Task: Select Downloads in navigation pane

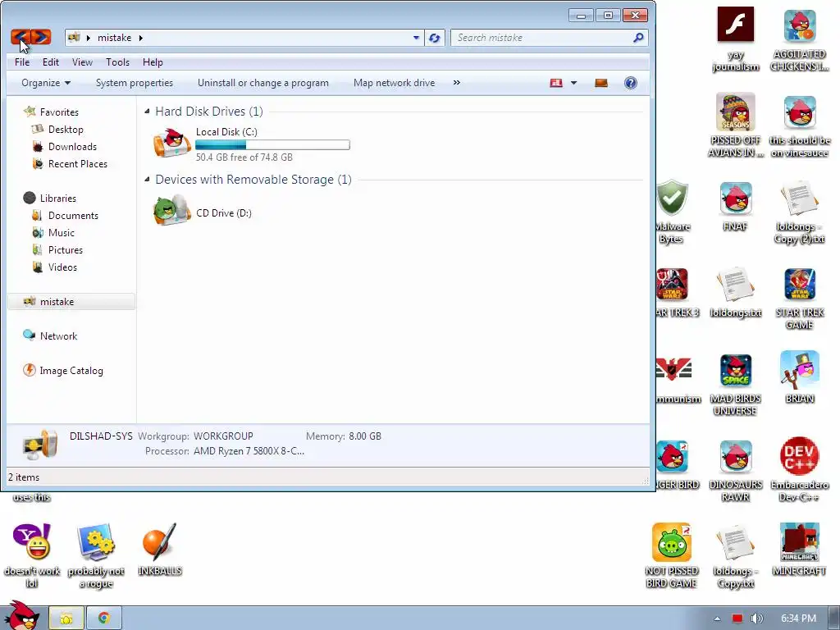Action: (x=72, y=146)
